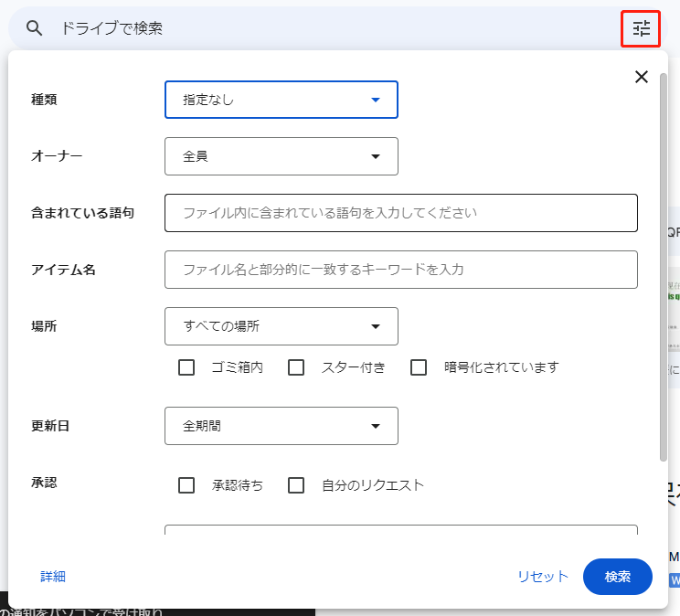Click the search magnifier icon
This screenshot has width=680, height=616.
(35, 28)
